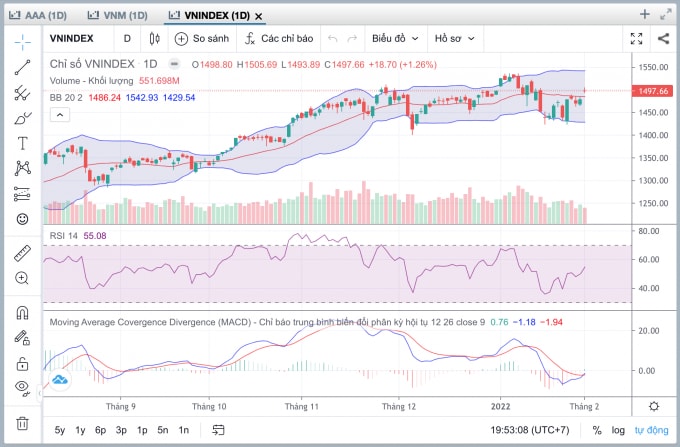Click the MACD indicator legend title
This screenshot has width=680, height=447.
(267, 322)
